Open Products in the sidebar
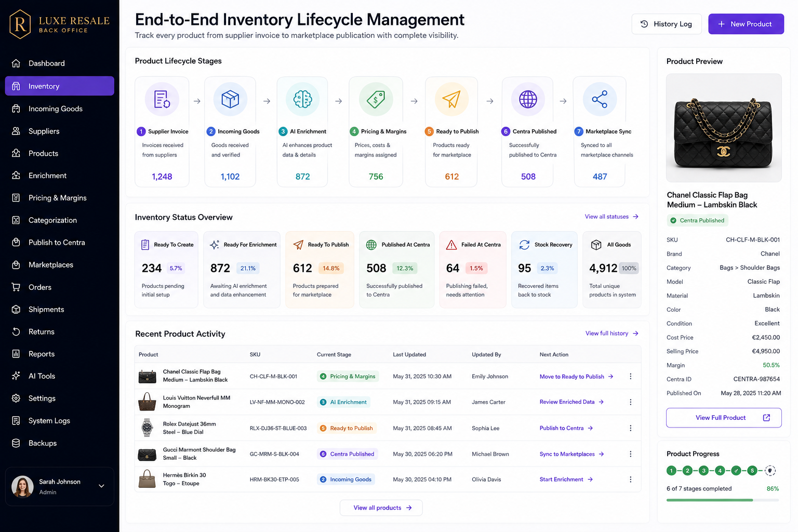798x532 pixels. pos(60,153)
